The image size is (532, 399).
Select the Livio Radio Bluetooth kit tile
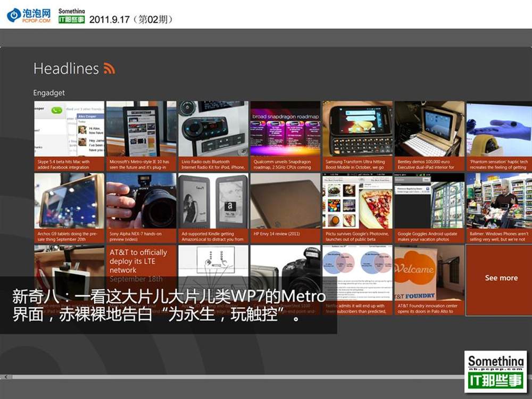pos(213,136)
